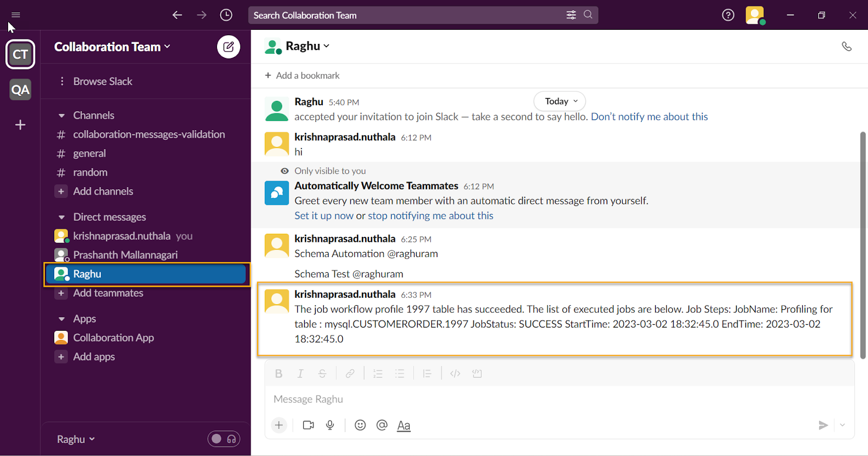Click the message list scrollbar
868x456 pixels.
click(863, 245)
